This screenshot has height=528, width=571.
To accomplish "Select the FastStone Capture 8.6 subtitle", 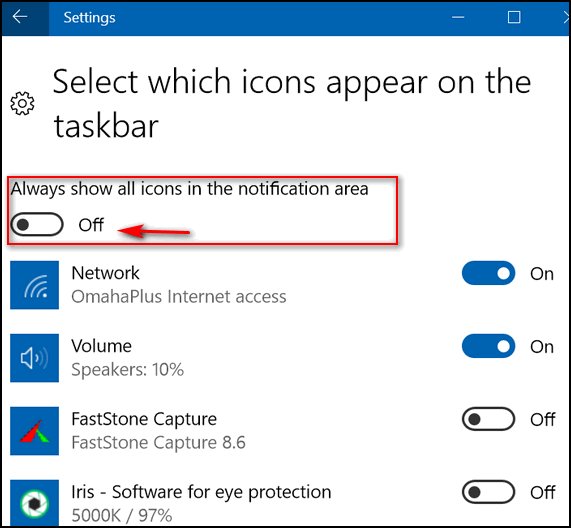I will (x=158, y=443).
